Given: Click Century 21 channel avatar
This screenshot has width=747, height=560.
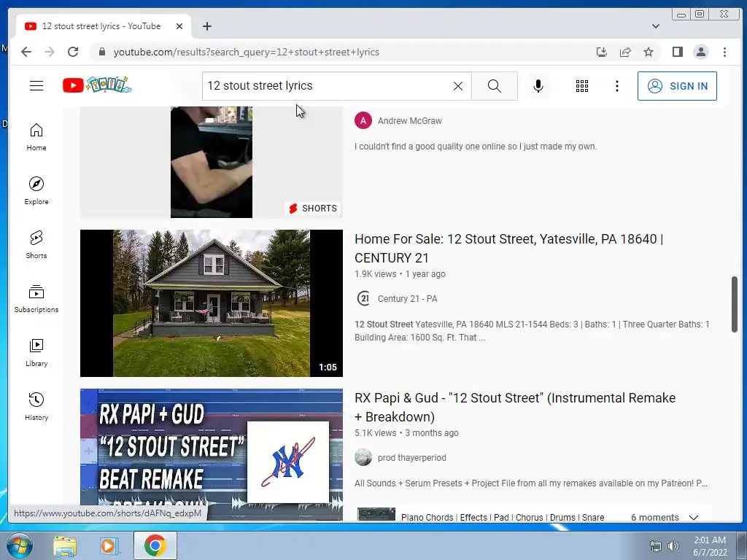Looking at the screenshot, I should 363,298.
